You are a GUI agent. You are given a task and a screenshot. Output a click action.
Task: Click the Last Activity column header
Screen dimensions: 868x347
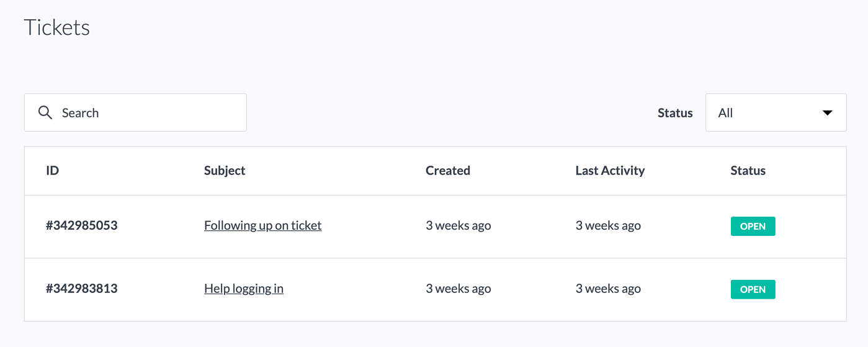610,171
